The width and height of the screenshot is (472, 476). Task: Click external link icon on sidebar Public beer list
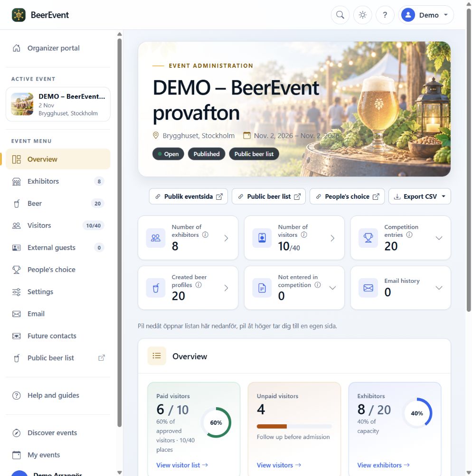tap(102, 358)
